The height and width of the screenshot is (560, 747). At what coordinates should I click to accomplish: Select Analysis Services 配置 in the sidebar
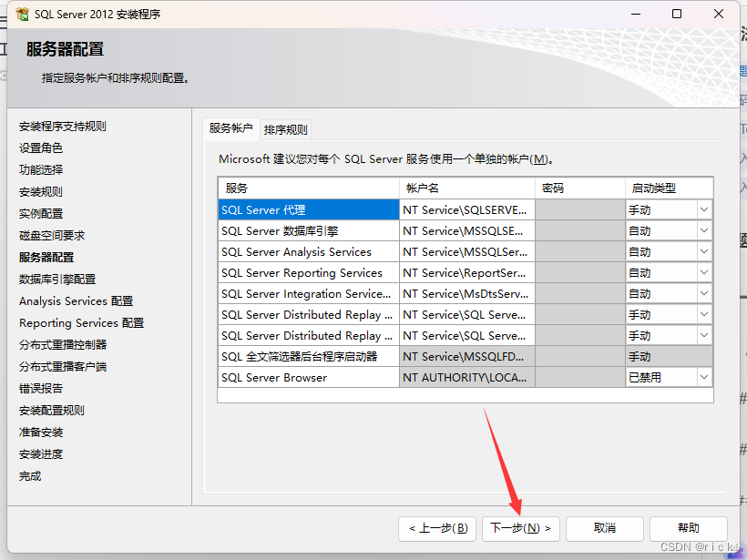[75, 300]
